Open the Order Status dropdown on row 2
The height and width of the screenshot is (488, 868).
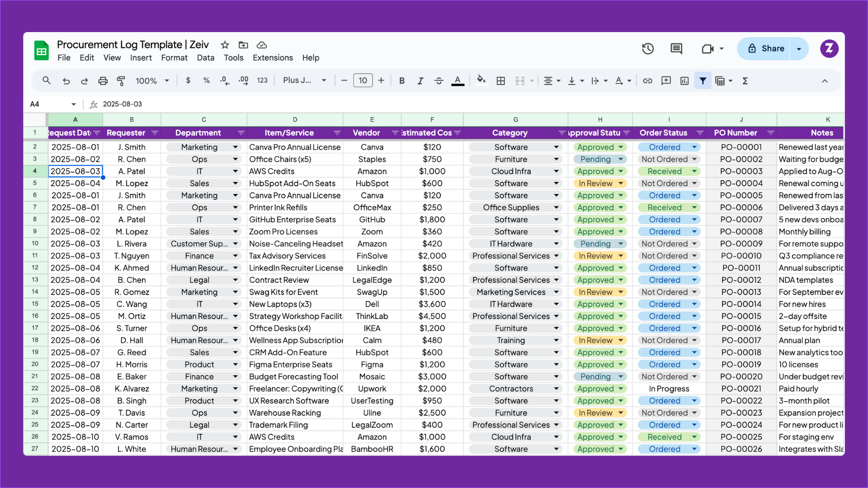(695, 147)
